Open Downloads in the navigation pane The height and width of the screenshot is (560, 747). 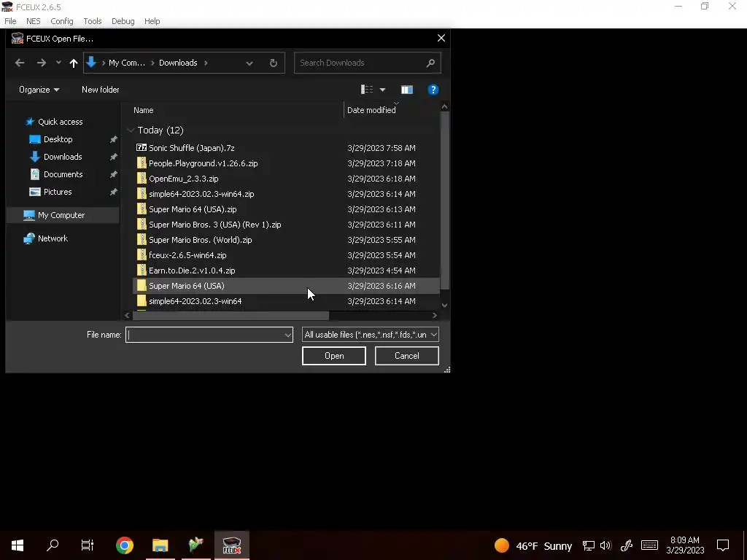pyautogui.click(x=63, y=157)
